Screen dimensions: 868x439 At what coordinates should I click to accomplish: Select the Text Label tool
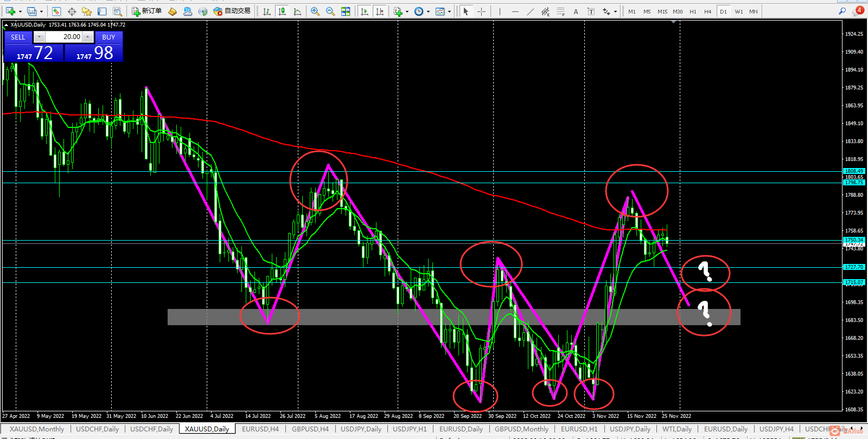591,11
